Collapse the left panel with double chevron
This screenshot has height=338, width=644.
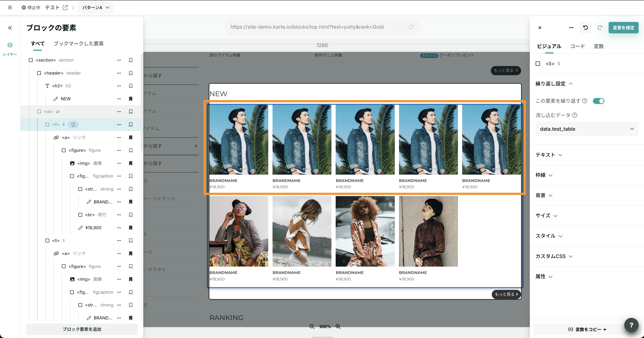[10, 28]
